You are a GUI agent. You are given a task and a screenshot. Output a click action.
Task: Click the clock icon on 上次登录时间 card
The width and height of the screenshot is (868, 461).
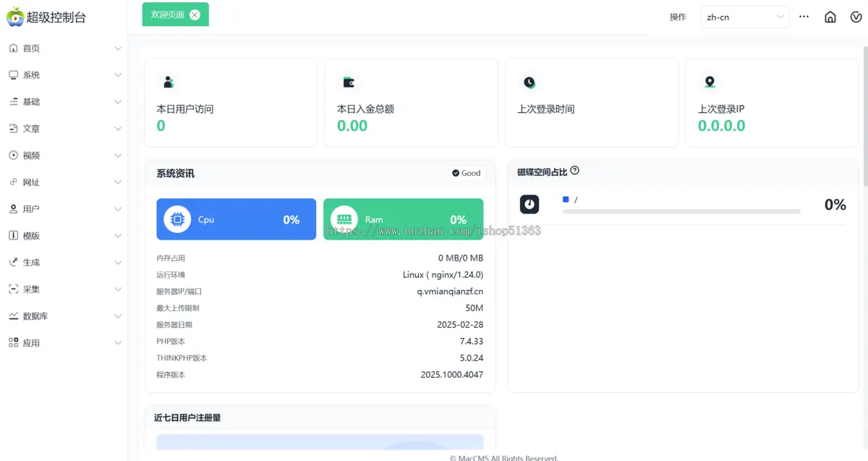tap(529, 83)
